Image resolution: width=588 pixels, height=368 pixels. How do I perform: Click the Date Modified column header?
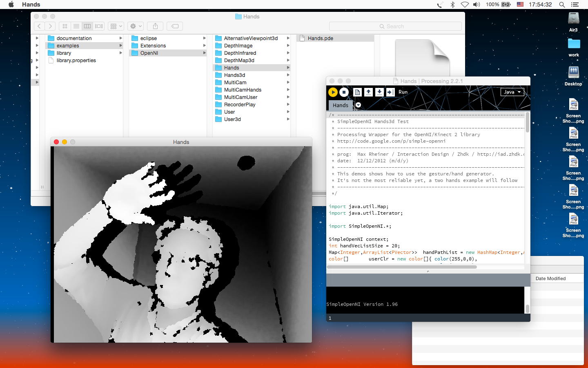click(550, 278)
